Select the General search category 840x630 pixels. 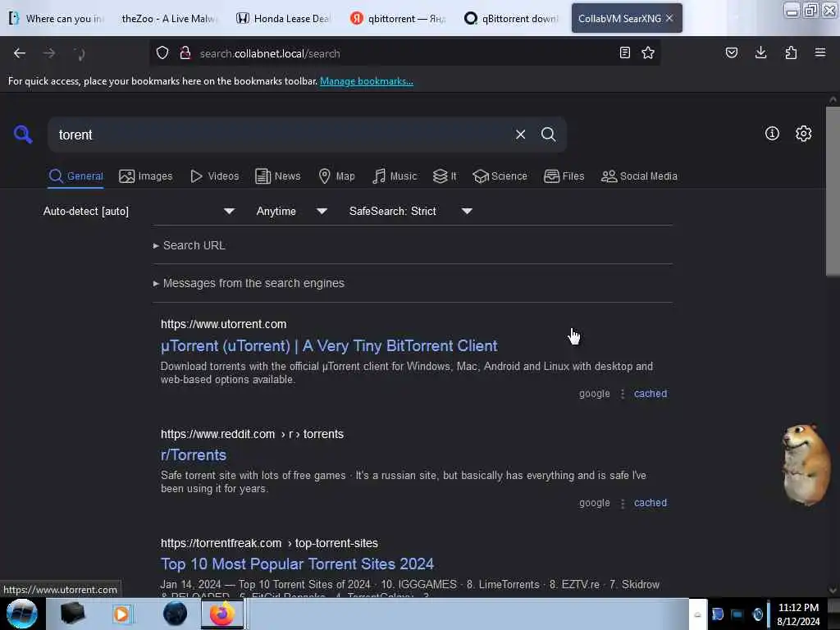75,176
